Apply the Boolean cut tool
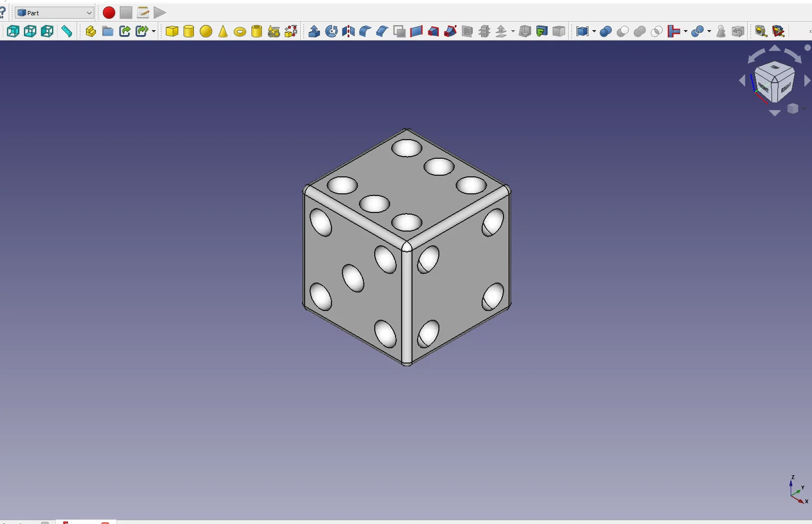 [622, 31]
